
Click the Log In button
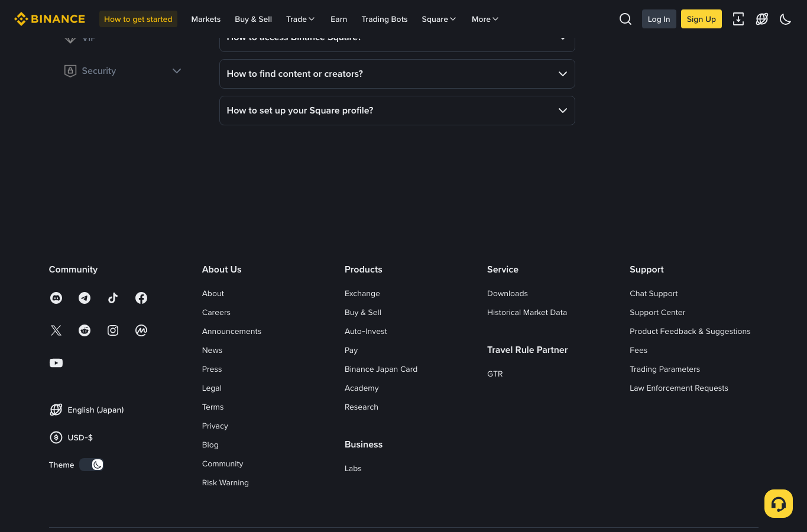[x=659, y=19]
